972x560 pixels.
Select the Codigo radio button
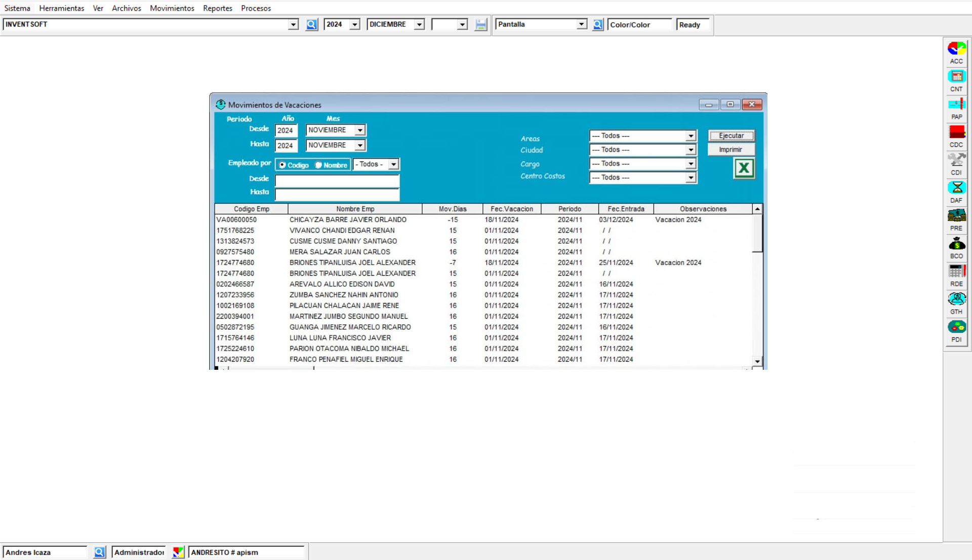click(x=282, y=165)
